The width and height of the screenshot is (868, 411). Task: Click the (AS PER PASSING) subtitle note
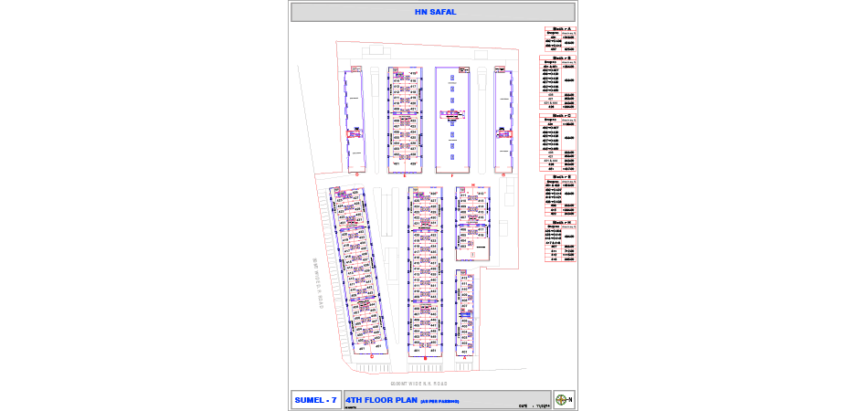click(x=439, y=402)
